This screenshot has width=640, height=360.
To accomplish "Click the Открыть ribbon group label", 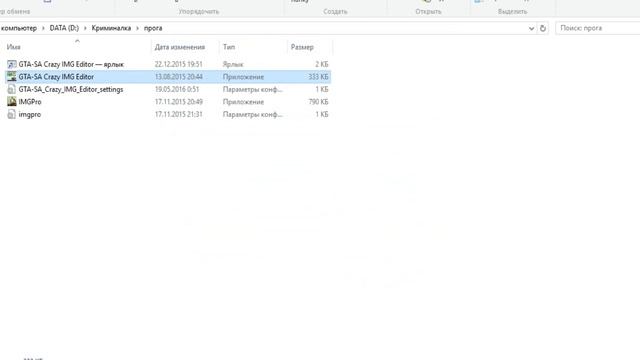I will tap(428, 11).
